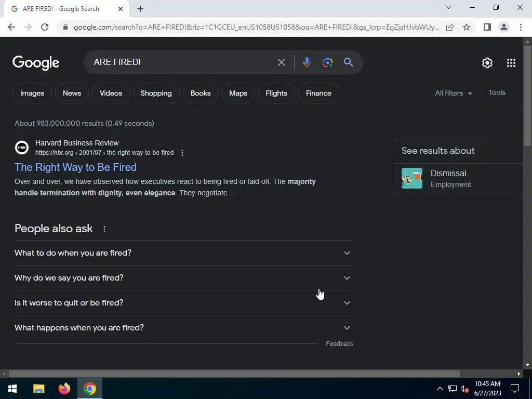This screenshot has width=532, height=399.
Task: Switch to Flights results
Action: [276, 93]
